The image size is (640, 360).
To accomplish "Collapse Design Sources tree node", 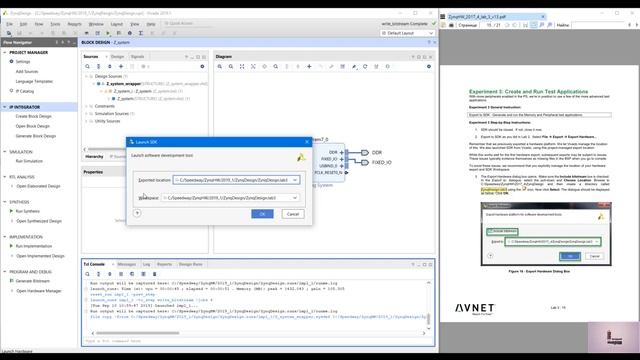I will 86,76.
